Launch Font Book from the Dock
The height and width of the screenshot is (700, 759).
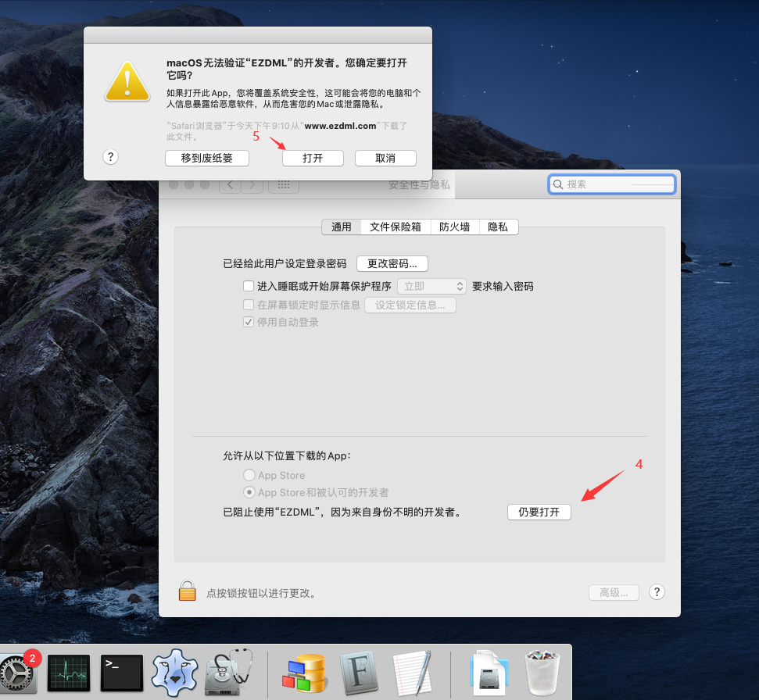pyautogui.click(x=358, y=673)
